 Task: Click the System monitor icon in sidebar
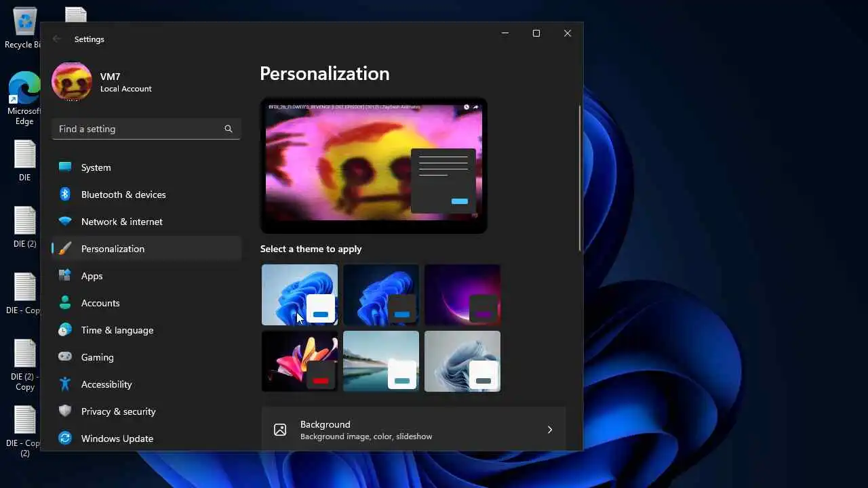[x=65, y=167]
